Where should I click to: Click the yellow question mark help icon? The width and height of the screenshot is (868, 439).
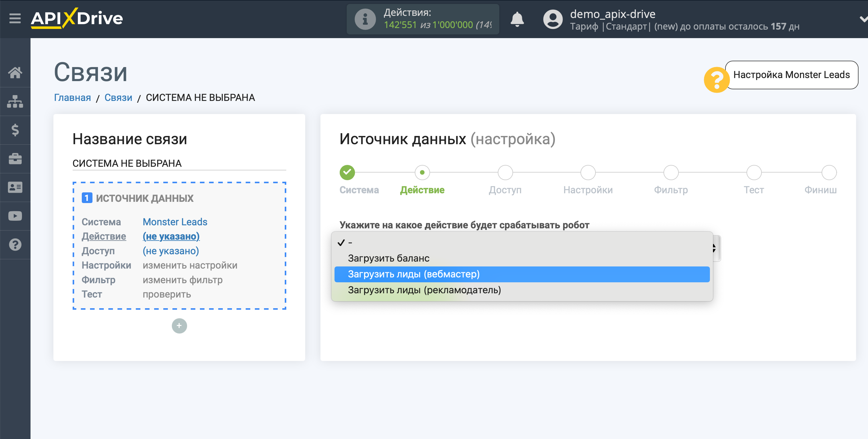716,80
